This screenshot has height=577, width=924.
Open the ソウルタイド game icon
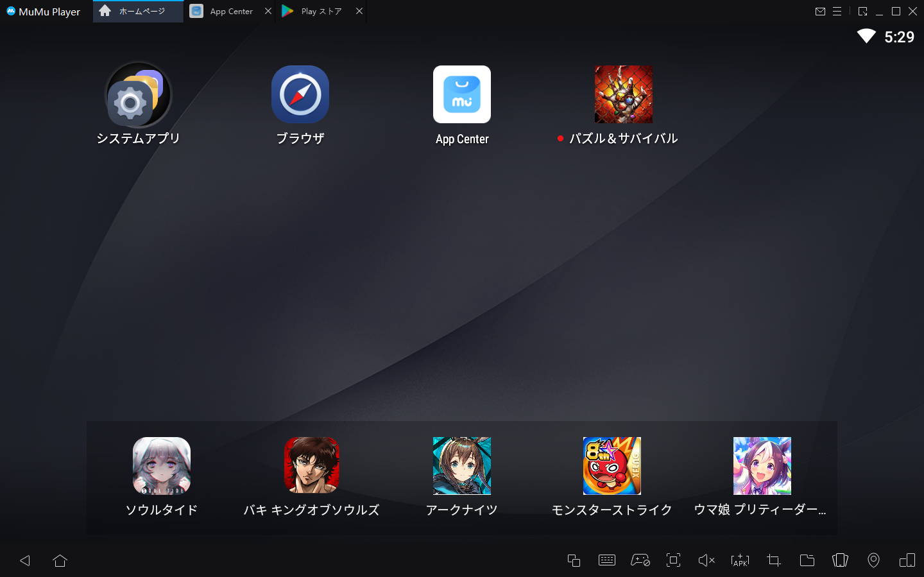coord(162,466)
